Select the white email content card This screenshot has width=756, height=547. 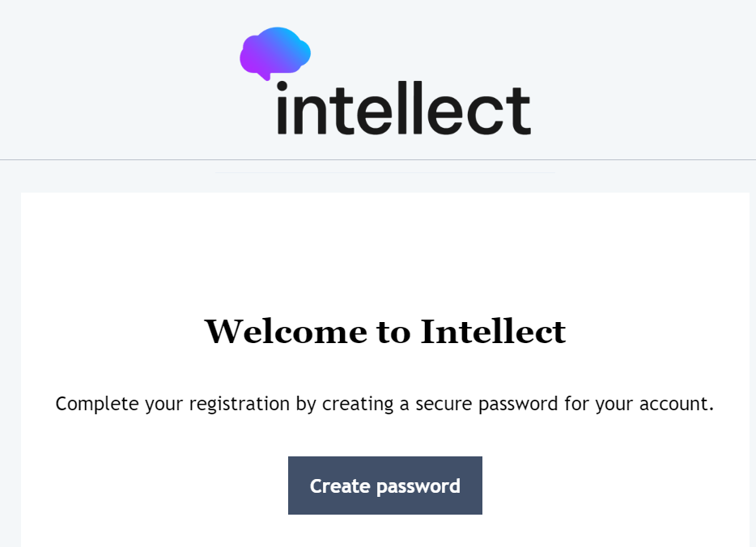coord(385,243)
